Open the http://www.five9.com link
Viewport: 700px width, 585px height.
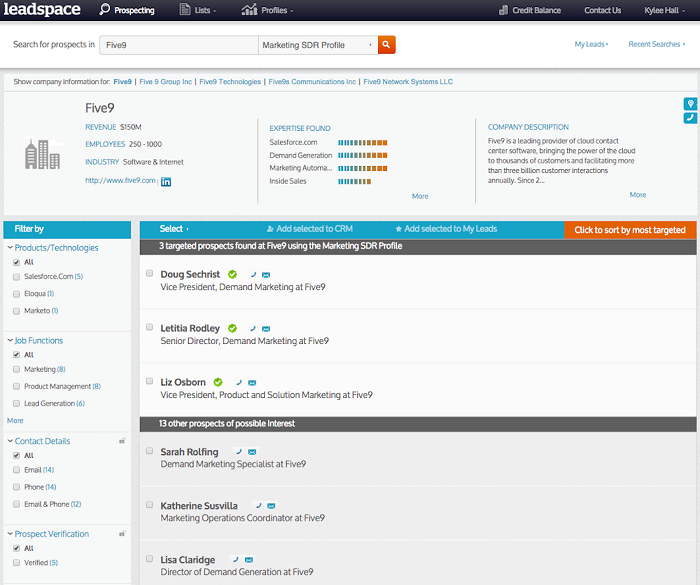coord(121,180)
